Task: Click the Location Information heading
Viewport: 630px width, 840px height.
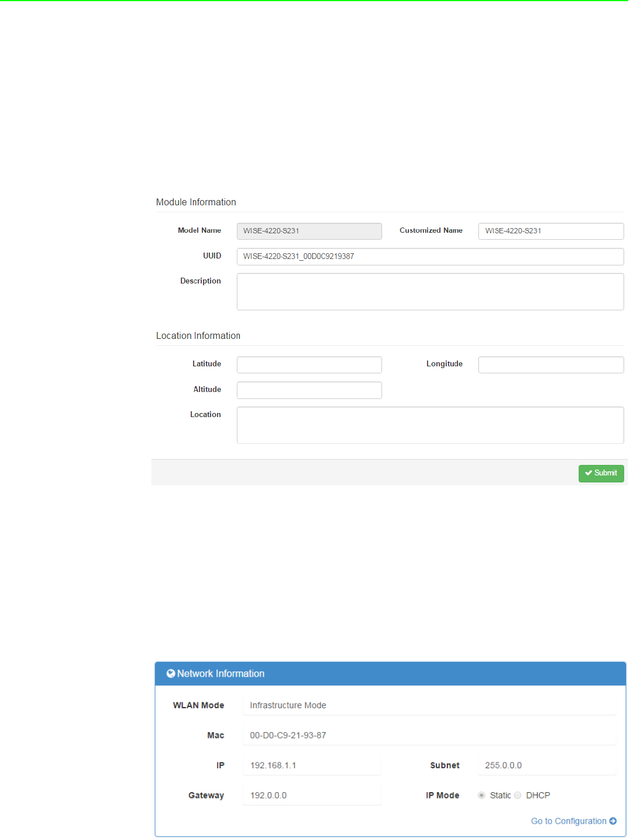Action: (198, 336)
